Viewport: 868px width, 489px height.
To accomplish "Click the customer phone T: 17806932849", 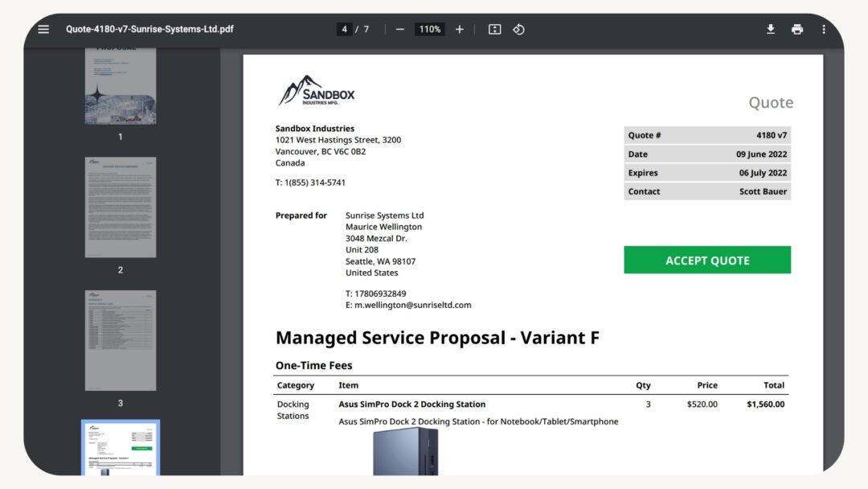I will (376, 294).
